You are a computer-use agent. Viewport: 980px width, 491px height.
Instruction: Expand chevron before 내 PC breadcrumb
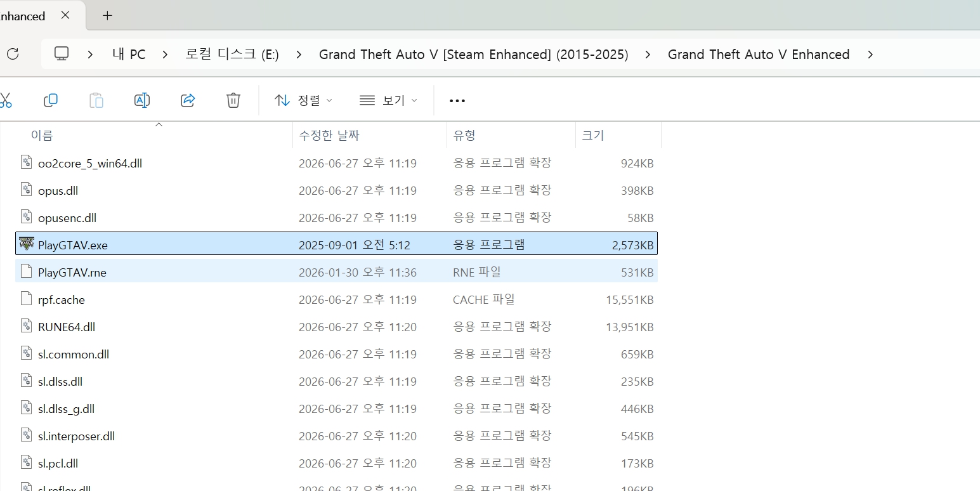coord(91,55)
